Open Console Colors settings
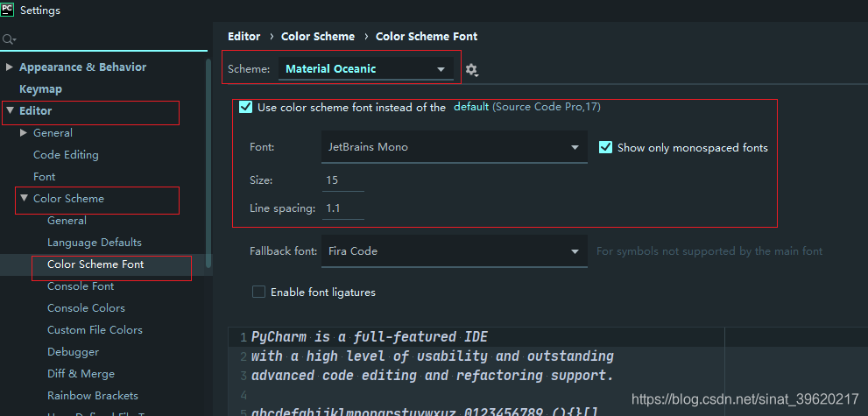This screenshot has height=416, width=868. click(x=87, y=308)
